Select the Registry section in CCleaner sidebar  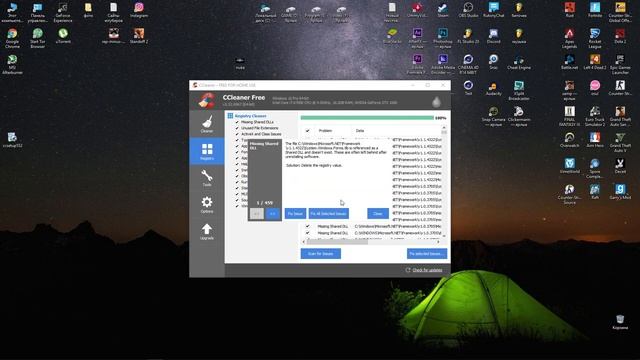click(x=207, y=151)
